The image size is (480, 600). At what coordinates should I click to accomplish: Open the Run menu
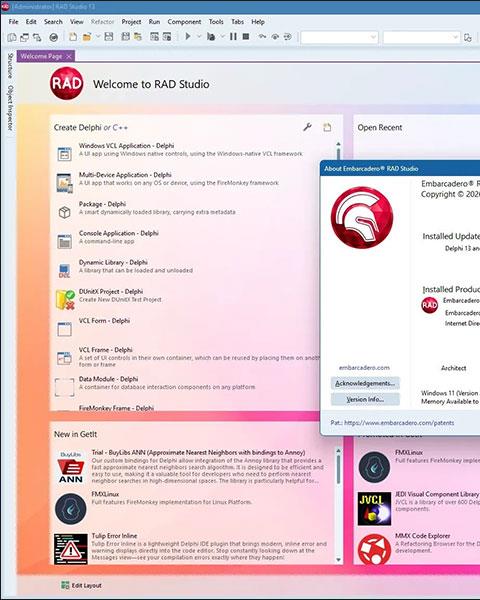pyautogui.click(x=154, y=22)
